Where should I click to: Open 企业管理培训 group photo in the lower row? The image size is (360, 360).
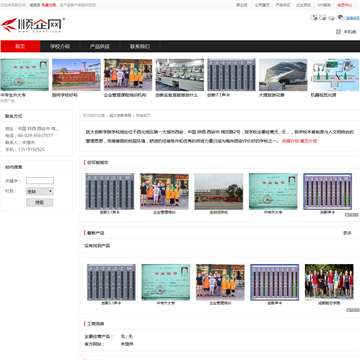pyautogui.click(x=220, y=282)
